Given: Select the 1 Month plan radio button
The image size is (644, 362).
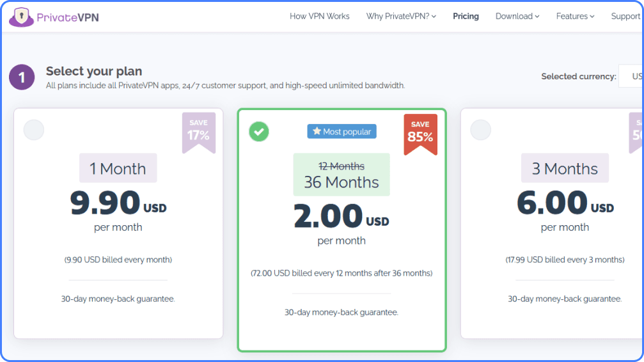Looking at the screenshot, I should (x=34, y=130).
